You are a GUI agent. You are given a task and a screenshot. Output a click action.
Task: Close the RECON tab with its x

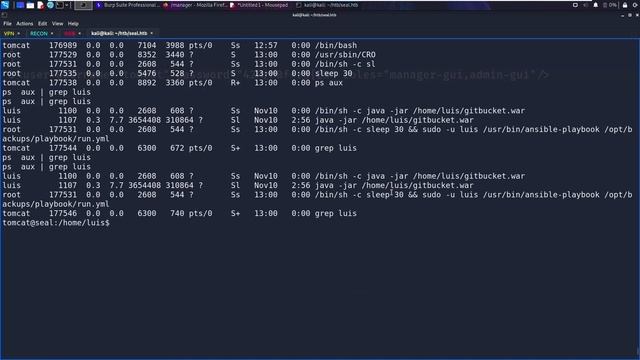tap(52, 33)
